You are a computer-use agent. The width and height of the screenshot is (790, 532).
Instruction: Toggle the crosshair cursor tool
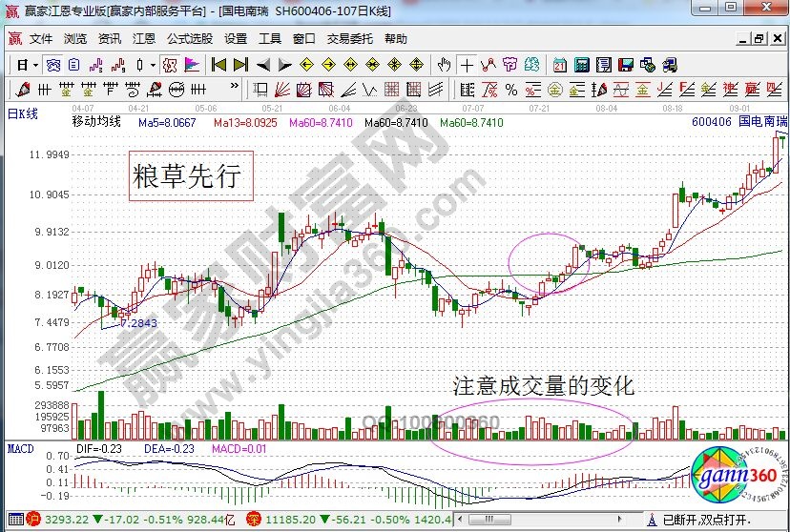(x=467, y=65)
